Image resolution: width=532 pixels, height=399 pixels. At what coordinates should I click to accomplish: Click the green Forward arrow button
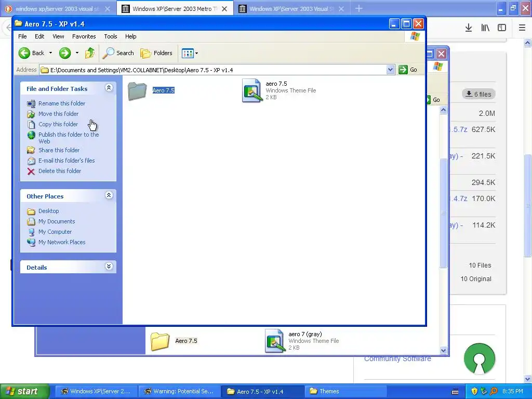click(65, 53)
